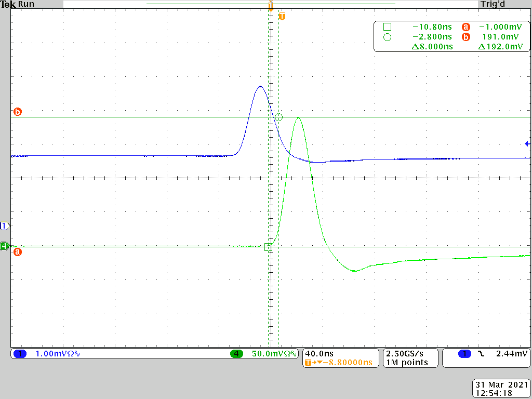532x399 pixels.
Task: Click the 12:54:18 time readout
Action: [x=494, y=394]
